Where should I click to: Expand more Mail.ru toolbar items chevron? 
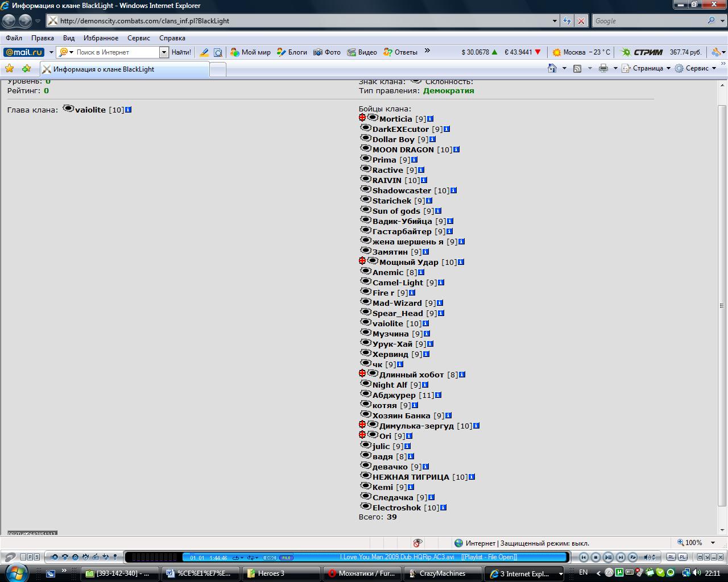(x=427, y=51)
